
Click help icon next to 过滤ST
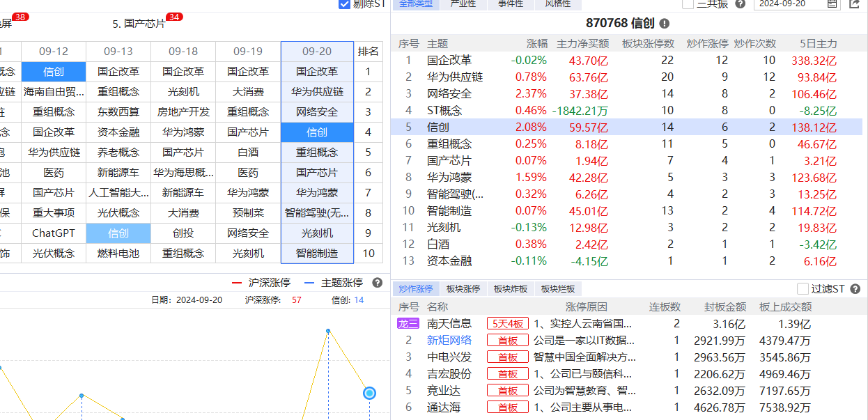(x=855, y=289)
